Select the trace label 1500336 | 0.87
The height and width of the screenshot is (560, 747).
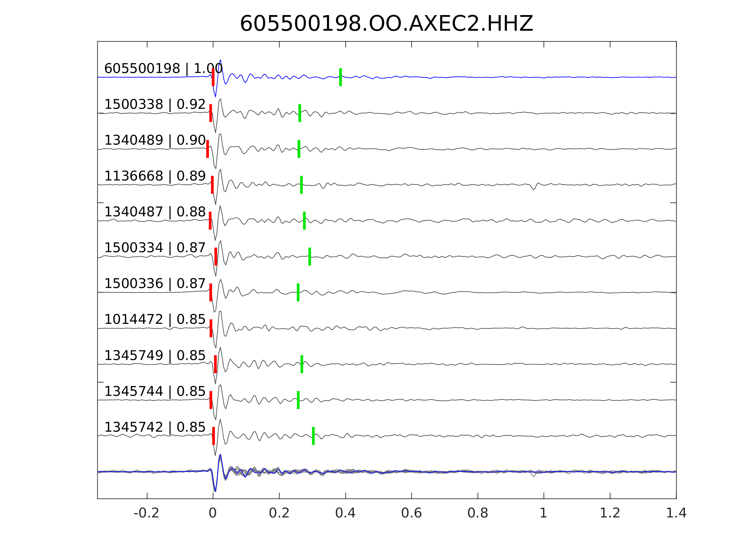click(x=155, y=284)
